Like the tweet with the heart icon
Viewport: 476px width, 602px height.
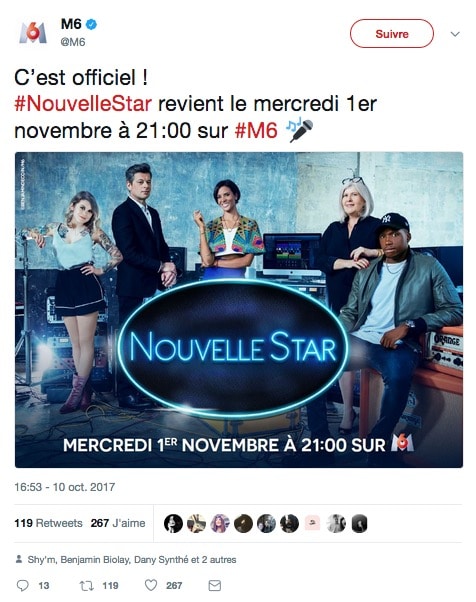[x=151, y=585]
